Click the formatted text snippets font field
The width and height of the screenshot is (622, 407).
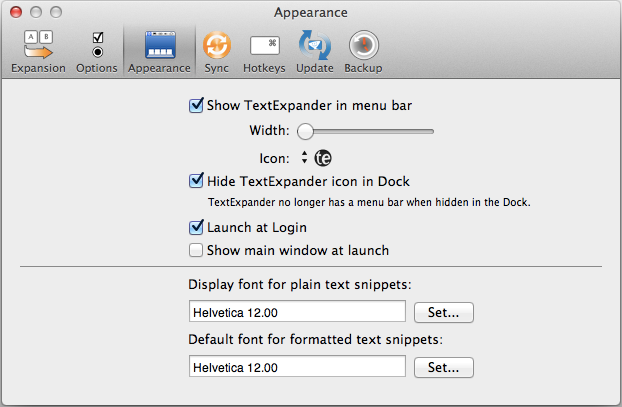coord(297,366)
